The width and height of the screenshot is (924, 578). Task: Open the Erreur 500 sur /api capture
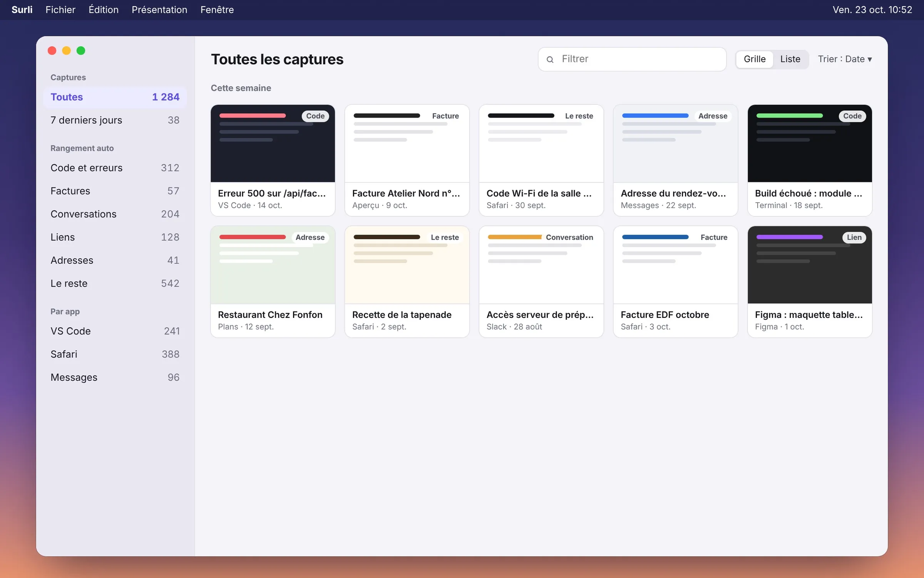click(x=273, y=160)
